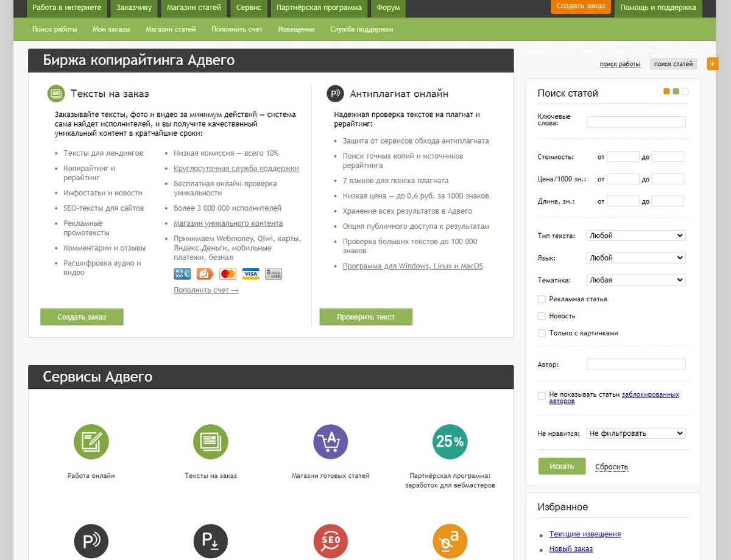Switch to поиск работы tab

click(x=620, y=64)
